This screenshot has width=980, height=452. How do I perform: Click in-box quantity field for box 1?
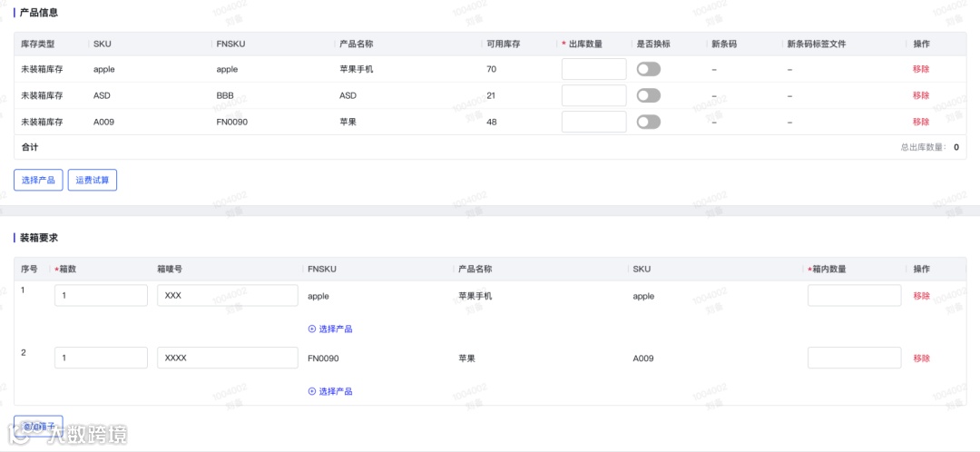pyautogui.click(x=855, y=296)
